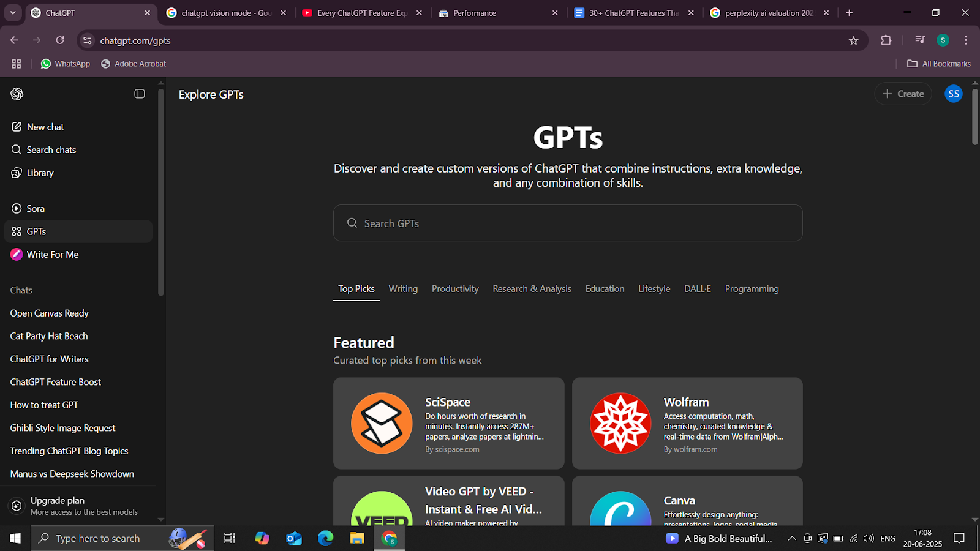Open the Windows Start menu
Screen dimensions: 980x551
click(x=15, y=538)
